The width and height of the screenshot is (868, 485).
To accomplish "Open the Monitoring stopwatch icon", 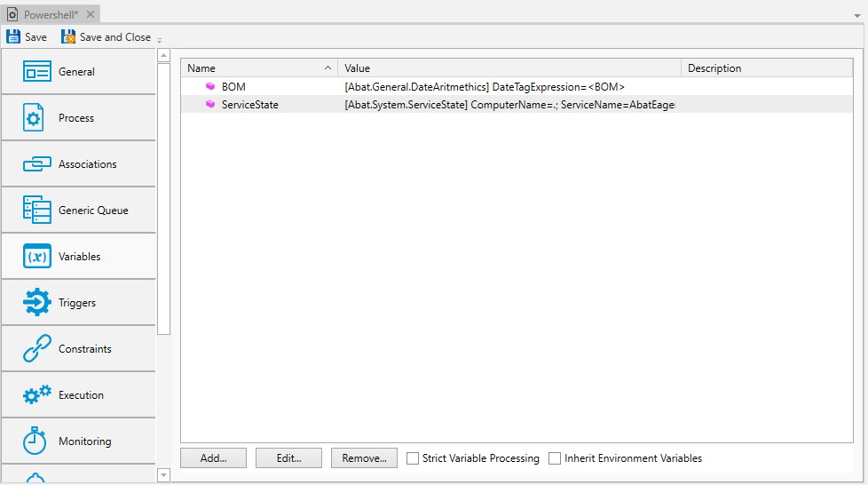I will pos(35,441).
